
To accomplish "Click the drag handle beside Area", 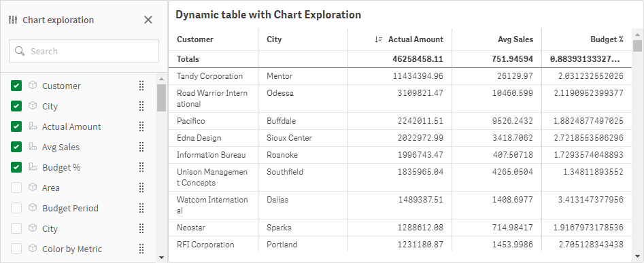I will (141, 188).
